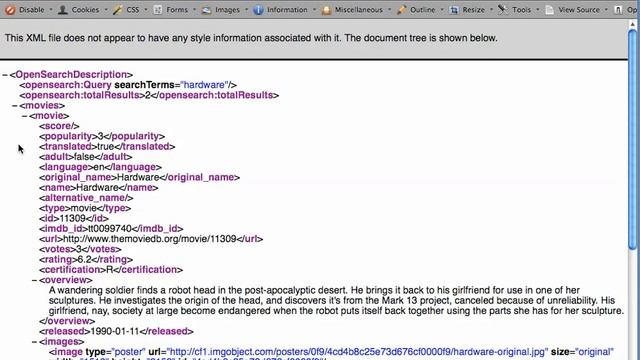Click the adult value false
This screenshot has width=640, height=360.
click(x=84, y=157)
